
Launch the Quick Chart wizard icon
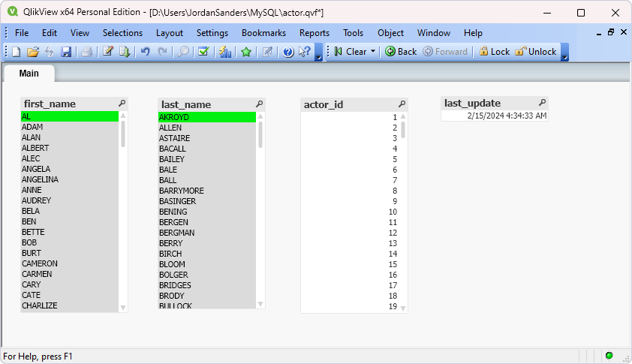tap(225, 52)
